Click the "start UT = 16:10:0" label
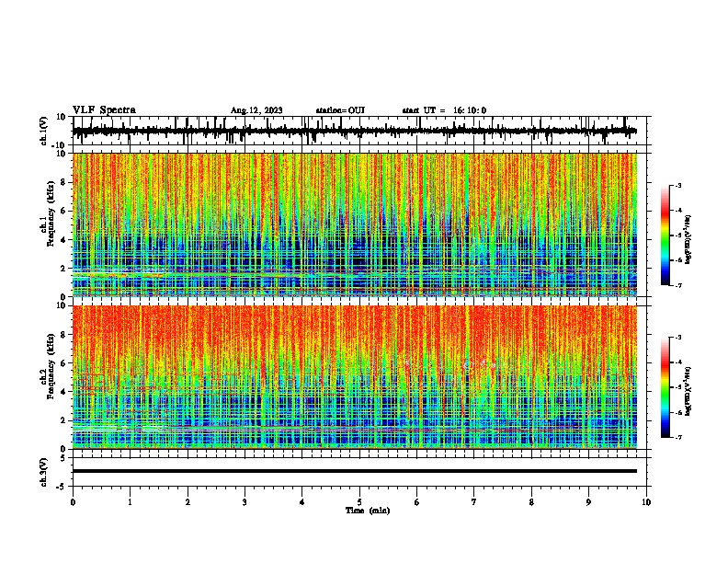Screen dimensions: 728x563 (x=444, y=110)
